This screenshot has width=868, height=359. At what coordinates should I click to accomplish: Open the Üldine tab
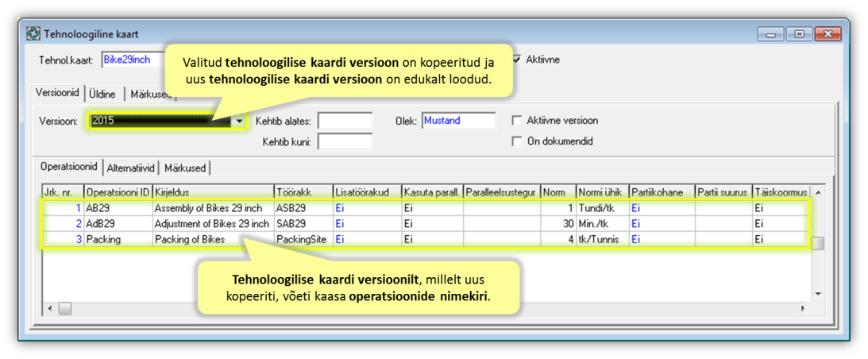pos(102,95)
